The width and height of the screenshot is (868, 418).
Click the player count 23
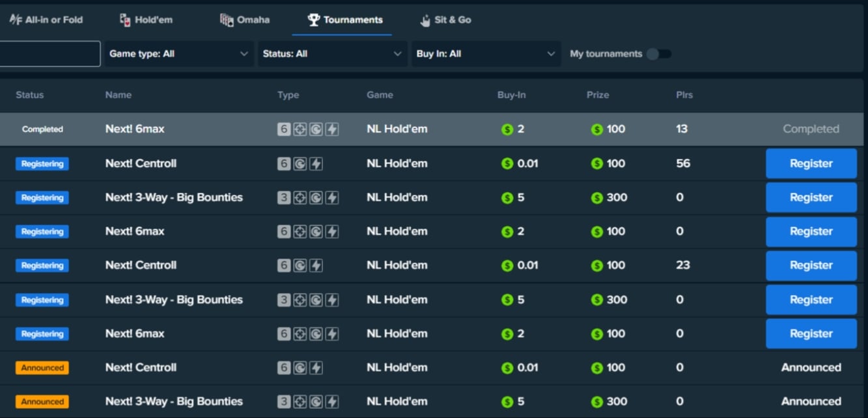(683, 265)
